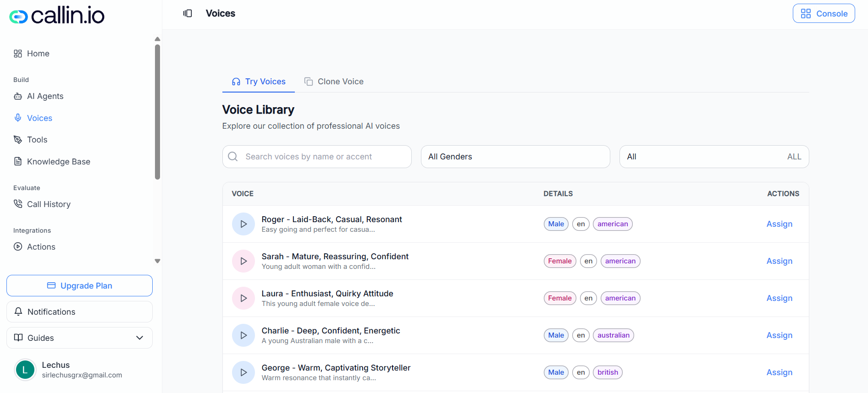Click Laura's en language tag
Viewport: 868px width, 393px height.
(x=588, y=298)
